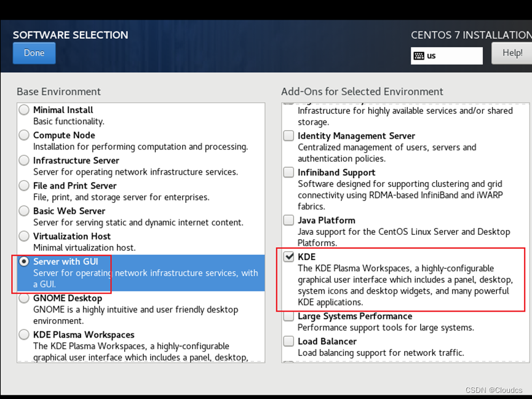Uncheck the KDE add-on

(x=288, y=256)
